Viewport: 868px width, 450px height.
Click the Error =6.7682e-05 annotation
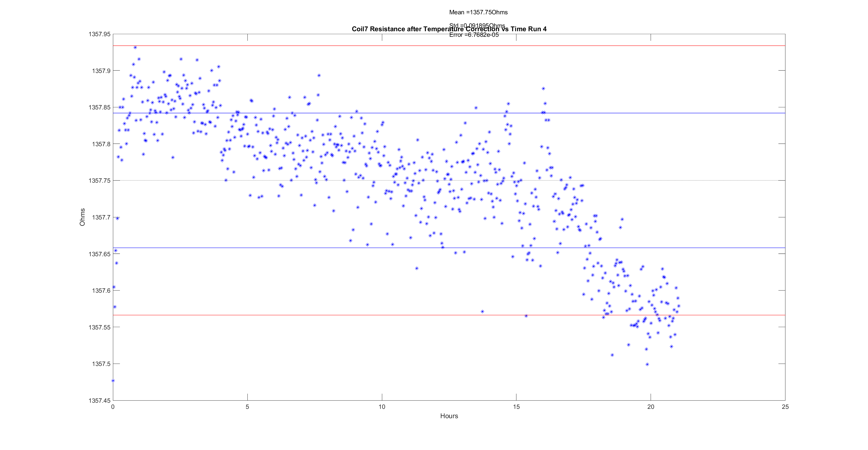pos(474,35)
